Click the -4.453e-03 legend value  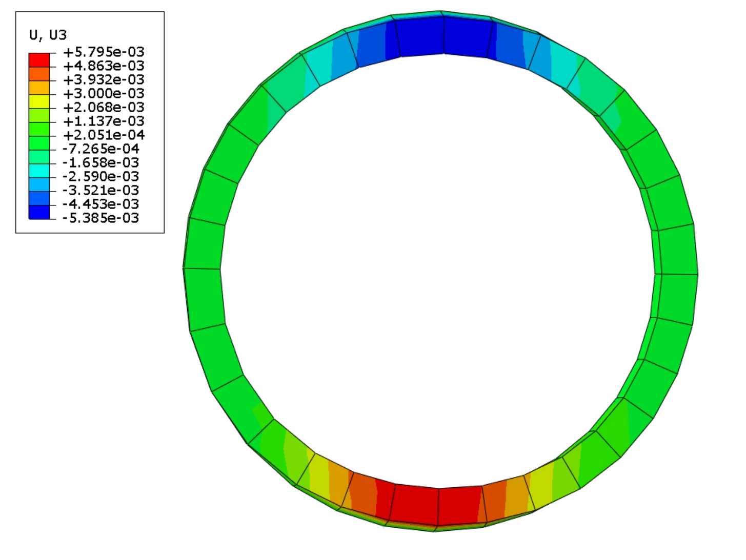[x=100, y=204]
